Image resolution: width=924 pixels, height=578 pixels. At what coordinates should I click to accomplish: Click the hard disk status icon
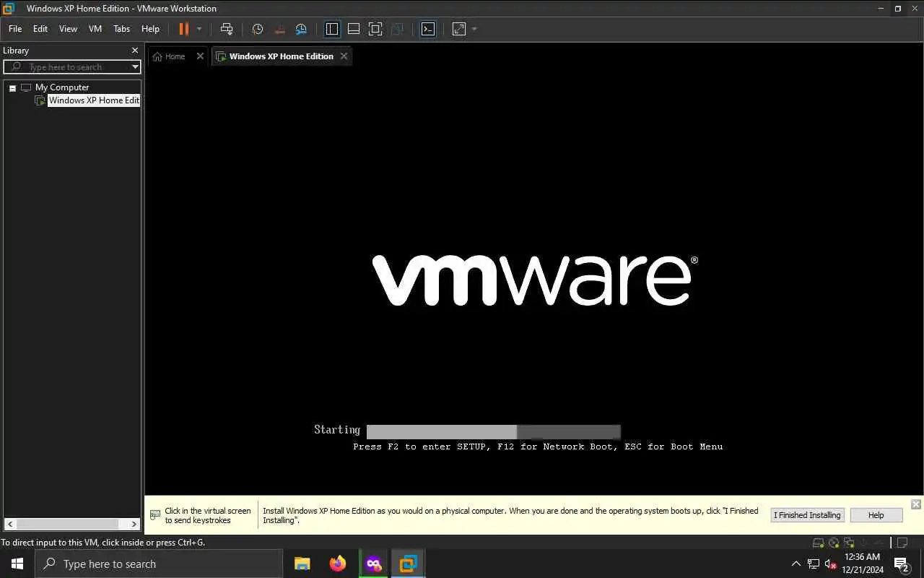(818, 543)
